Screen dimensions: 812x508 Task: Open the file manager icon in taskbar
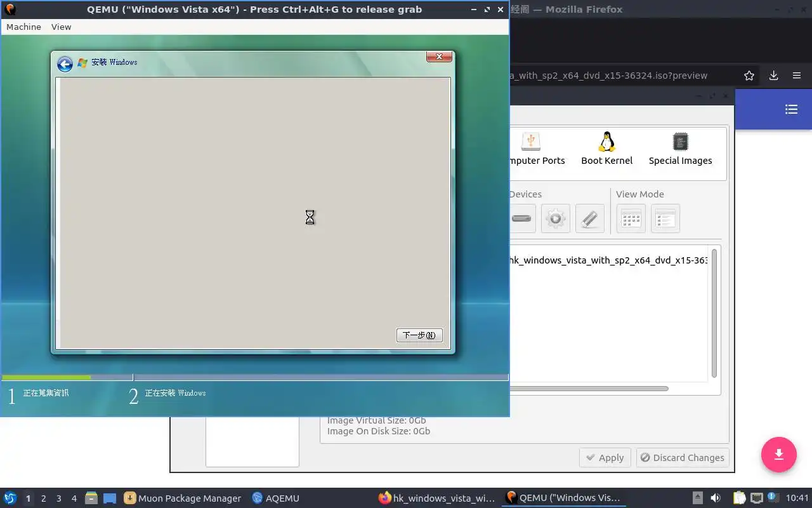tap(91, 498)
